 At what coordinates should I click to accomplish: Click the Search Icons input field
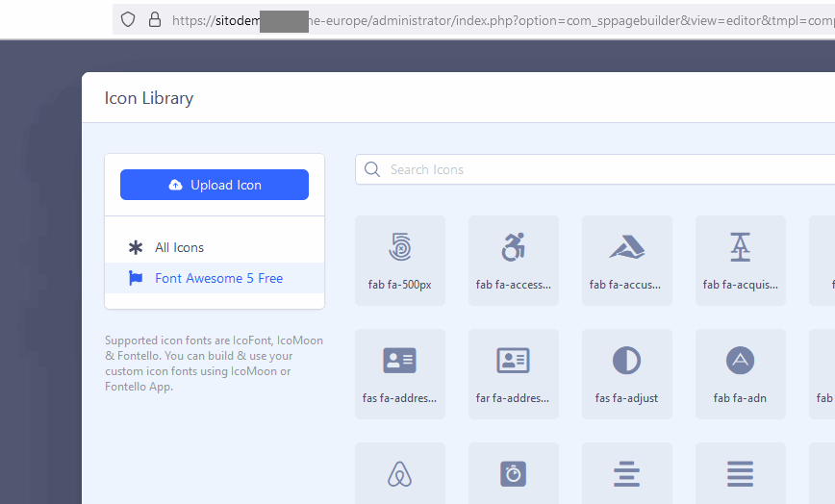pyautogui.click(x=595, y=169)
